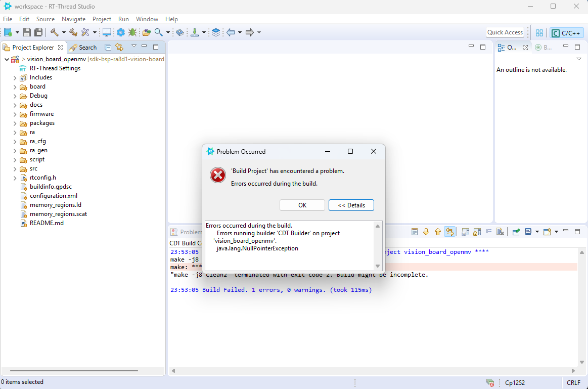Click the Build hammer icon in toolbar
588x389 pixels.
click(54, 32)
